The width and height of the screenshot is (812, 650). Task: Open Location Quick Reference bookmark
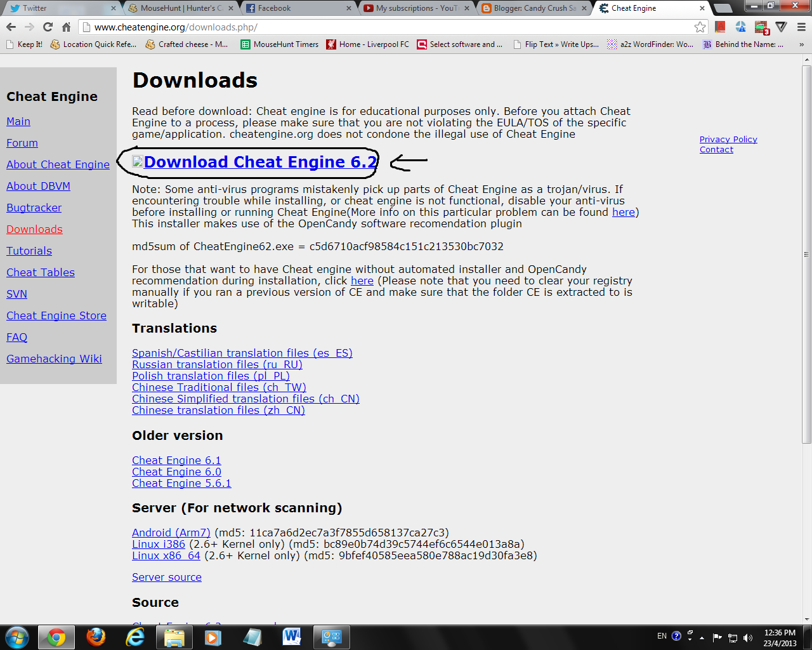93,44
